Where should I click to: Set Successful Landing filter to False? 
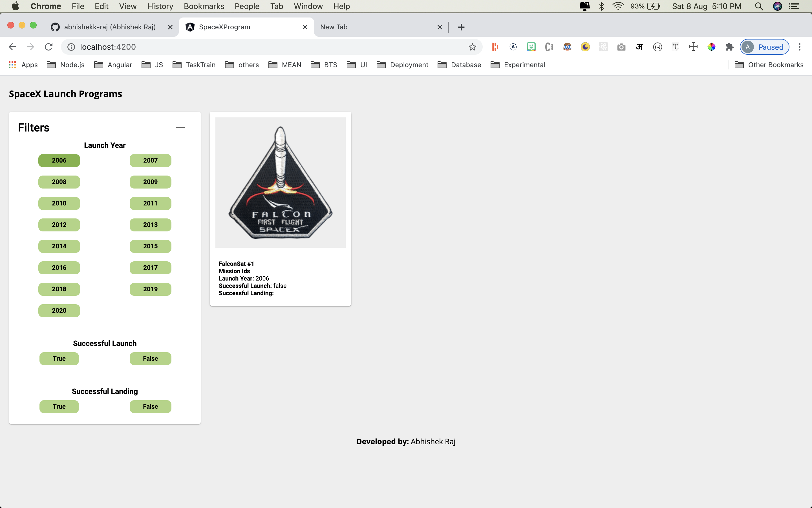(150, 406)
